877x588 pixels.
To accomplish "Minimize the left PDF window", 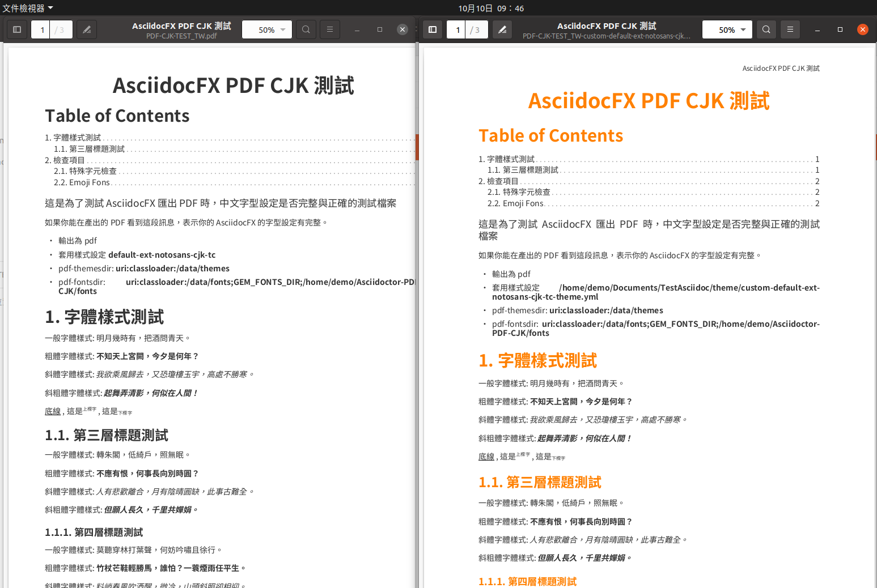I will coord(357,29).
